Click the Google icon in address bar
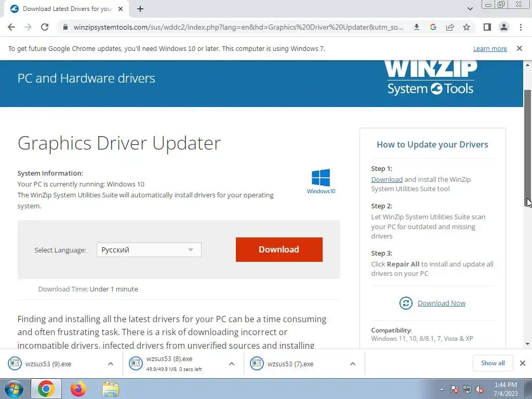This screenshot has height=399, width=532. pos(433,27)
